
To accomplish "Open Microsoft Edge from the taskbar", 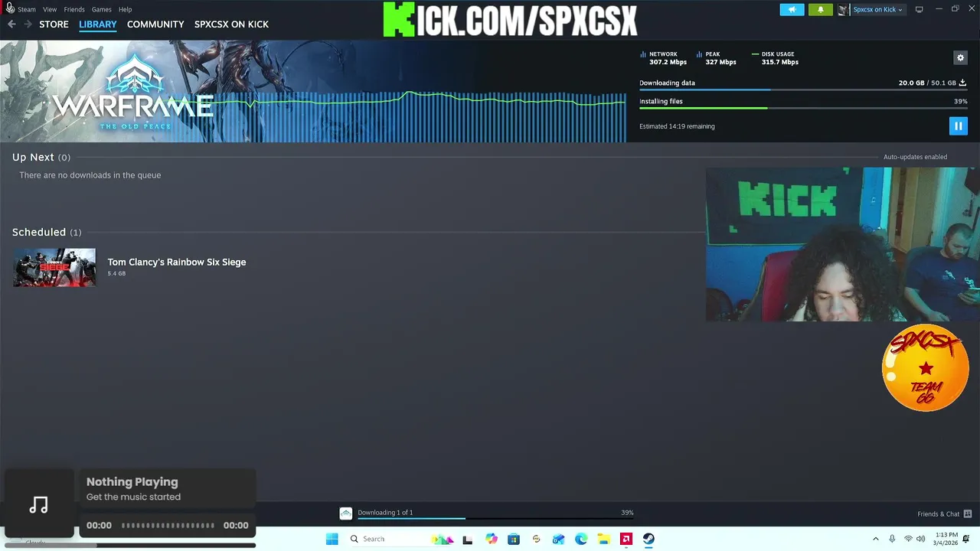I will (x=581, y=539).
